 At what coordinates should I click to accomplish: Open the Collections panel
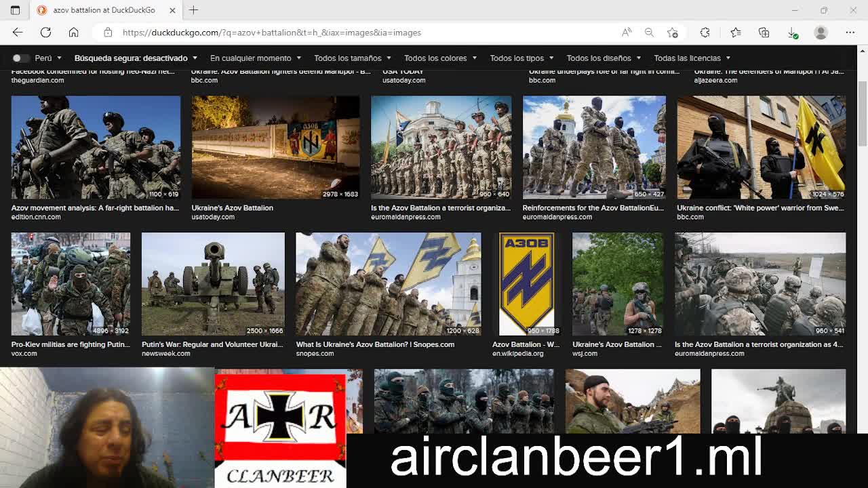coord(764,33)
